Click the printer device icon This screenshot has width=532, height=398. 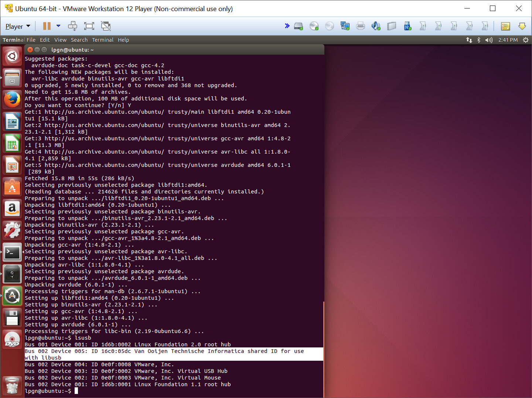[361, 26]
